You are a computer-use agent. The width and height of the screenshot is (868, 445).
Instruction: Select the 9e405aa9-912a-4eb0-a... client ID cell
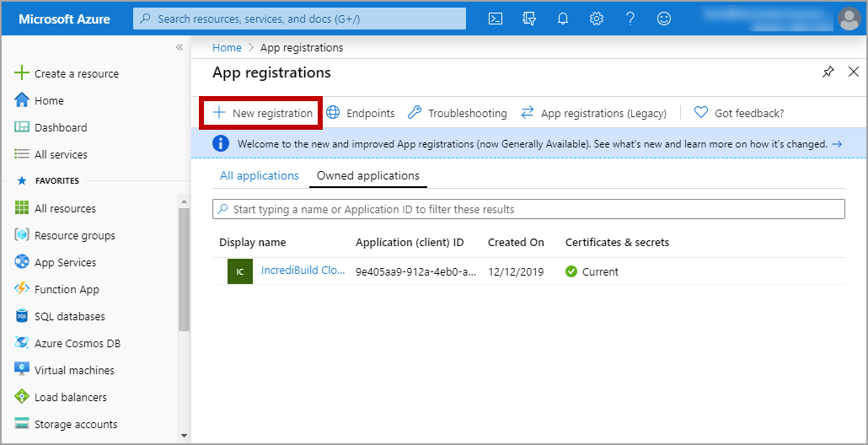pyautogui.click(x=415, y=271)
